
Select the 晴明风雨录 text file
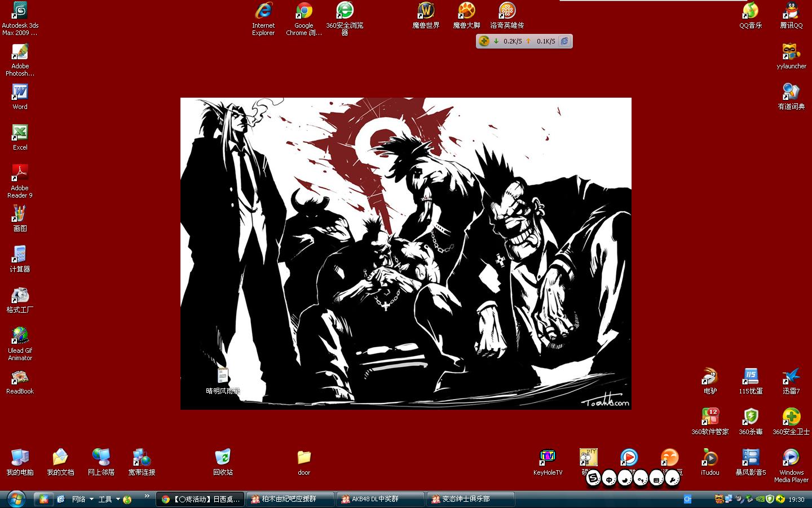[223, 381]
